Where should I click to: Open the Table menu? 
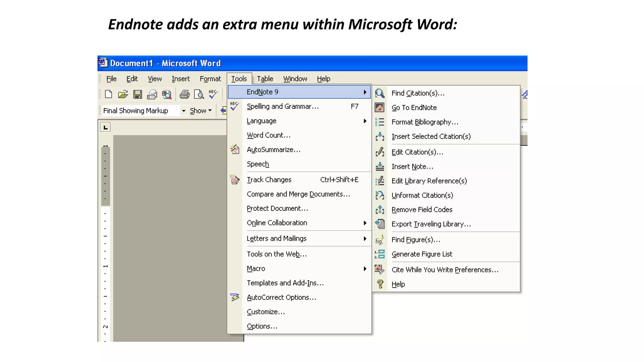click(265, 79)
